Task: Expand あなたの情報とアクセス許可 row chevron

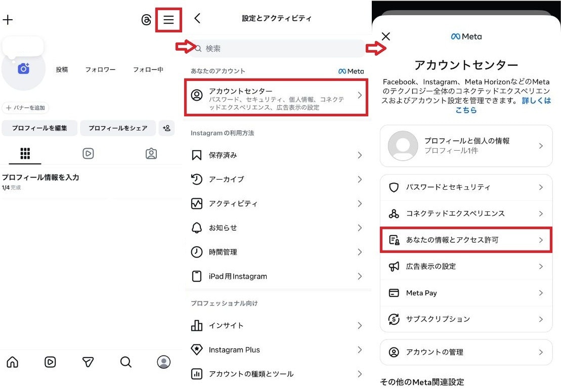Action: pos(541,240)
